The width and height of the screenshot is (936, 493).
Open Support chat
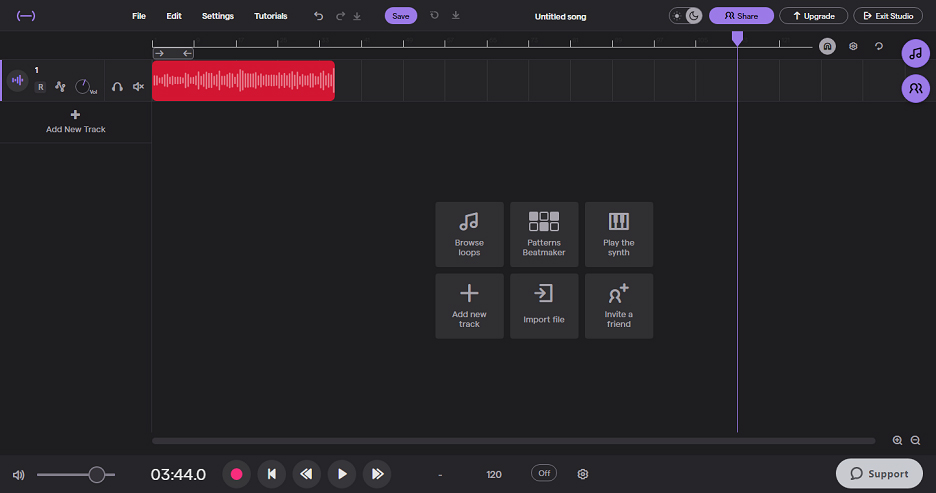coord(879,473)
